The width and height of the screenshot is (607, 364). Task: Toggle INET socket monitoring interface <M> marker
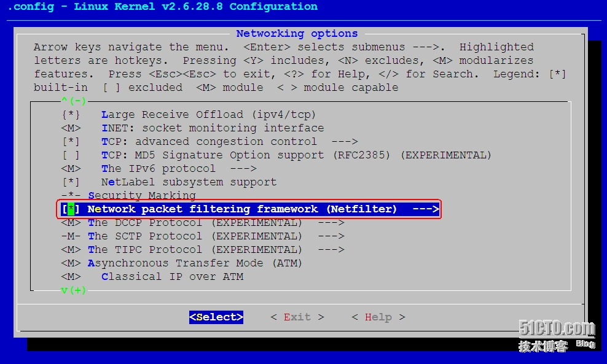point(71,128)
